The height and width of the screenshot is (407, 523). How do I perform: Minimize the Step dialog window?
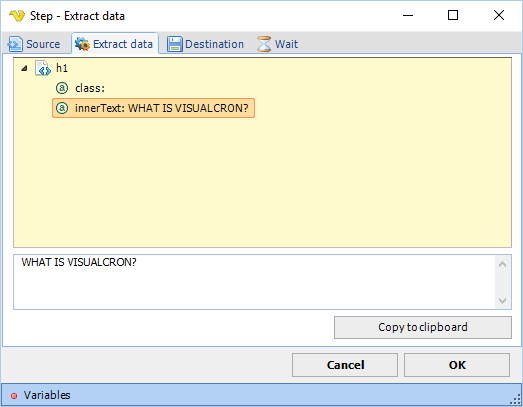click(408, 15)
